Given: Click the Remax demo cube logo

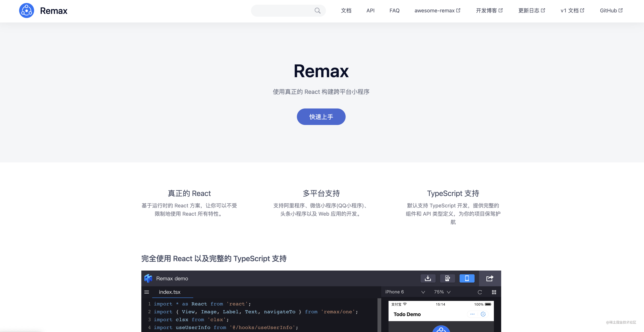Looking at the screenshot, I should click(x=148, y=278).
